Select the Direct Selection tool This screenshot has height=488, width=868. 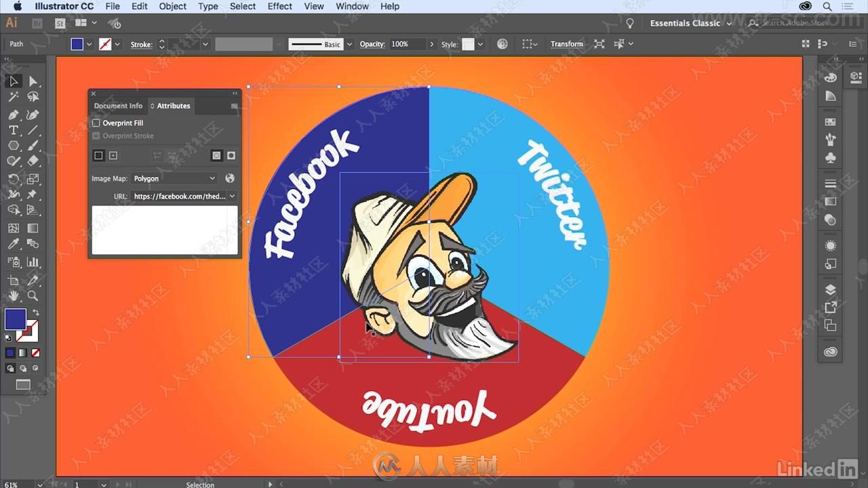[33, 81]
